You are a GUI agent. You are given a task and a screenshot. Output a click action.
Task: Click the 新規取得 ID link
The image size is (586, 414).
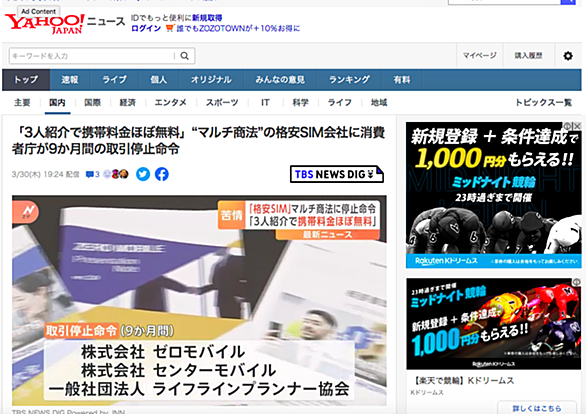coord(207,18)
